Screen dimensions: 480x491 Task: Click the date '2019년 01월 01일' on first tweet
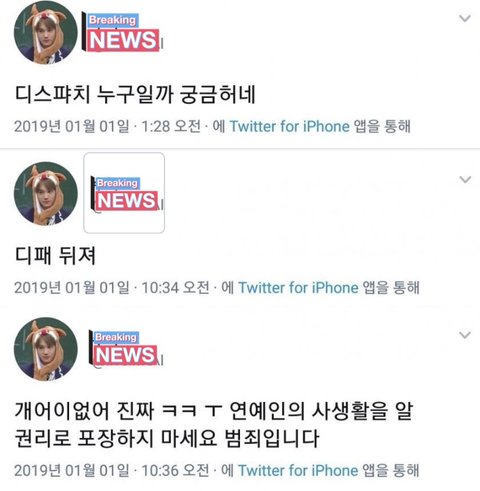[x=72, y=127]
